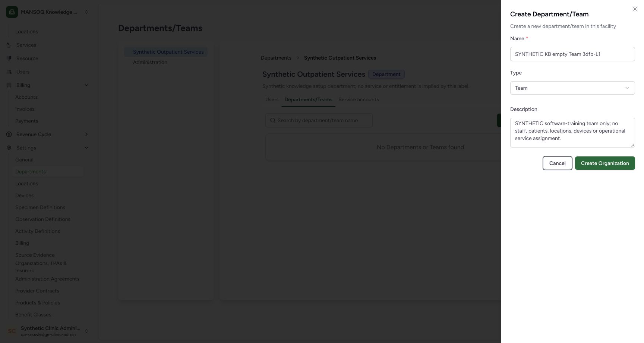Click the search magnifier icon
This screenshot has width=644, height=343.
tap(273, 120)
